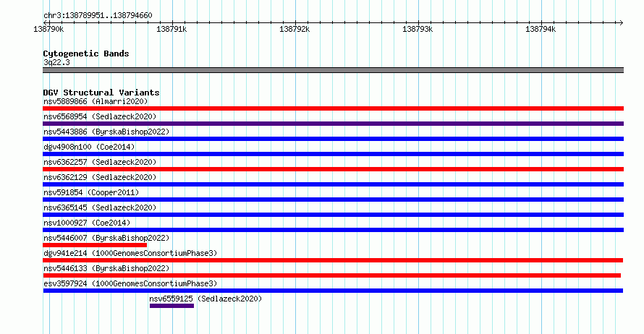Viewport: 644px width, 334px height.
Task: Click the nsv5446007 (ByrskaBishop2022) label
Action: coord(106,238)
